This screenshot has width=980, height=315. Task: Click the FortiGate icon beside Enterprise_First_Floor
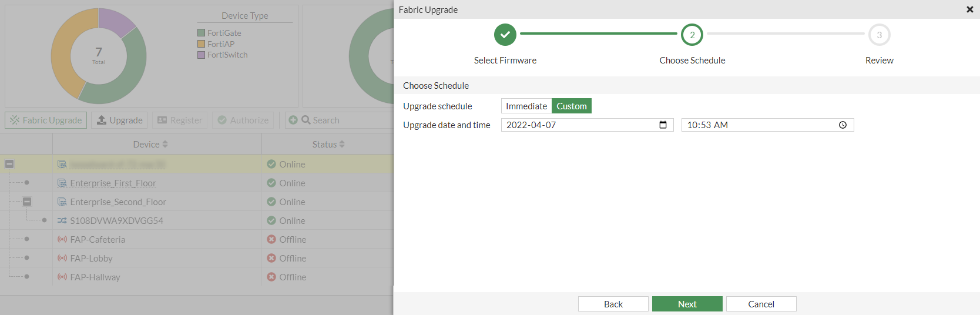click(x=62, y=183)
